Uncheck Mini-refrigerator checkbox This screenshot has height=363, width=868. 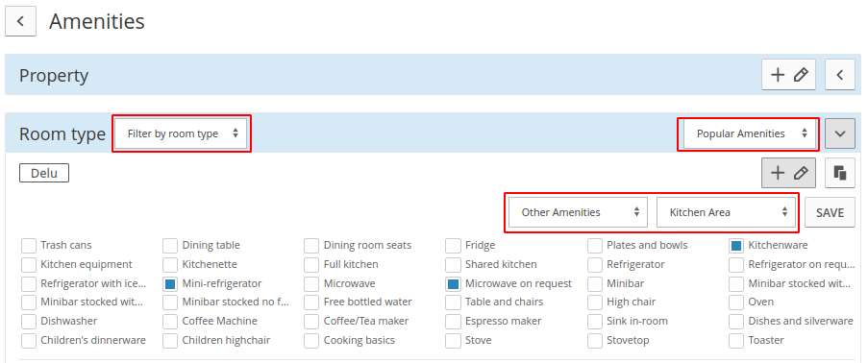170,284
